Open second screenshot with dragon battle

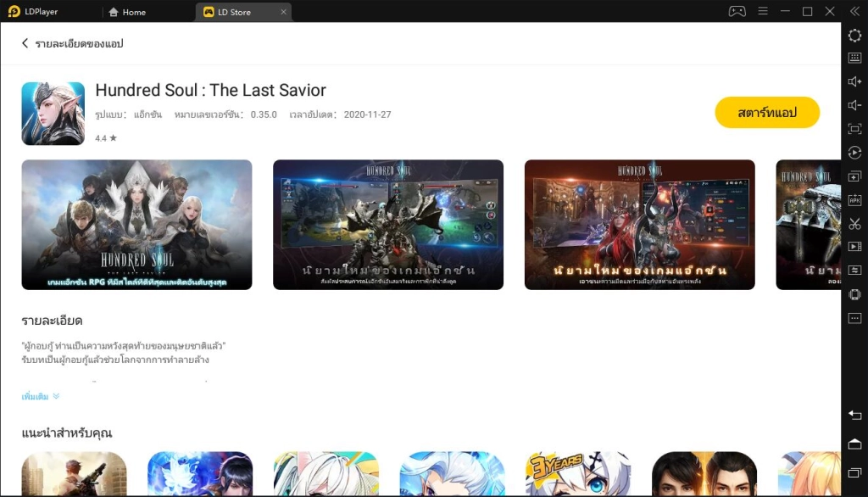tap(388, 225)
